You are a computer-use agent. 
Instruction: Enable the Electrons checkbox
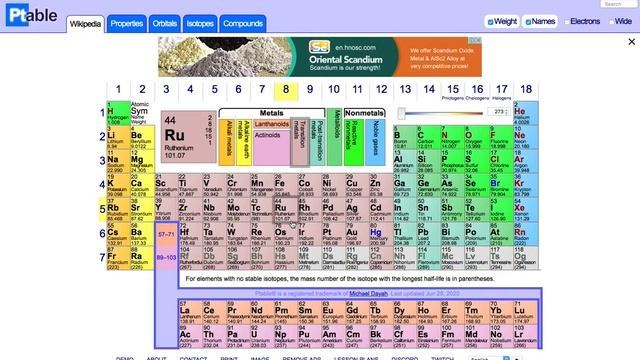coord(567,22)
